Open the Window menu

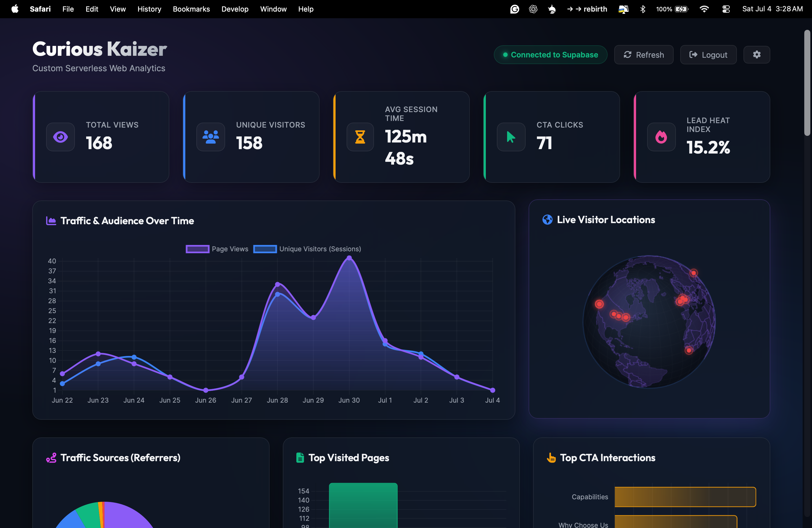click(273, 9)
